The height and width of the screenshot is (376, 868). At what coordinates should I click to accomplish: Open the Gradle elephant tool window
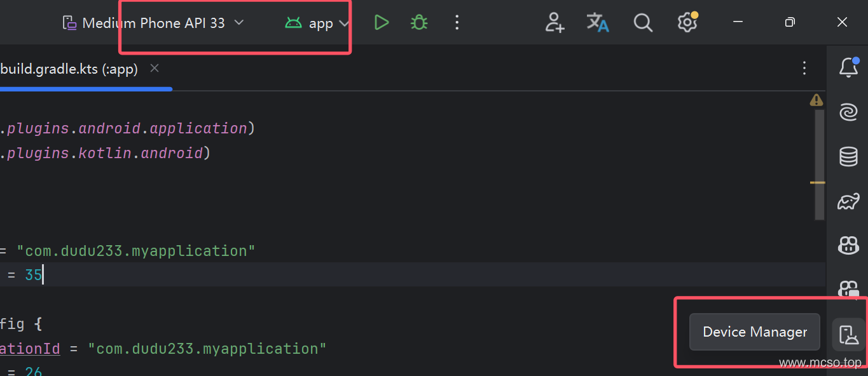tap(849, 202)
